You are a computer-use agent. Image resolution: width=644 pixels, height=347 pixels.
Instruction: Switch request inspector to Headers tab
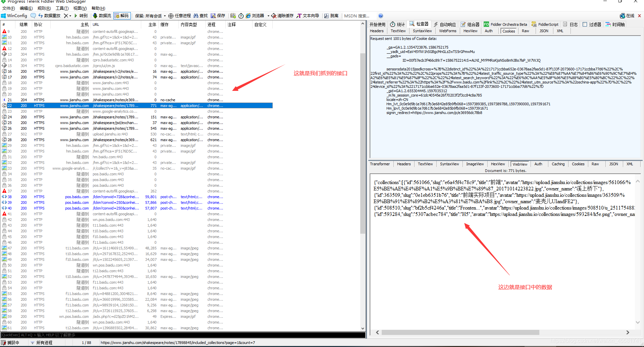[377, 31]
